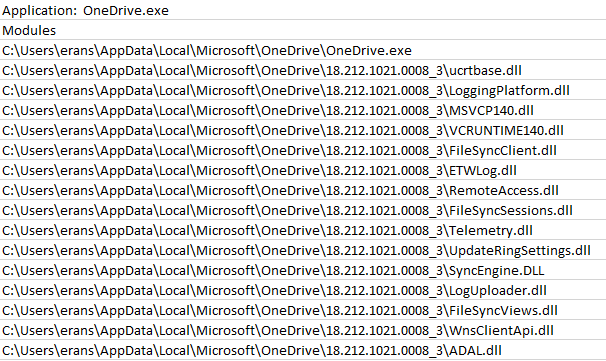Click the '18.212.1021.0008_3' folder text in ucrtbase row
Viewport: 606px width, 361px height.
(385, 70)
